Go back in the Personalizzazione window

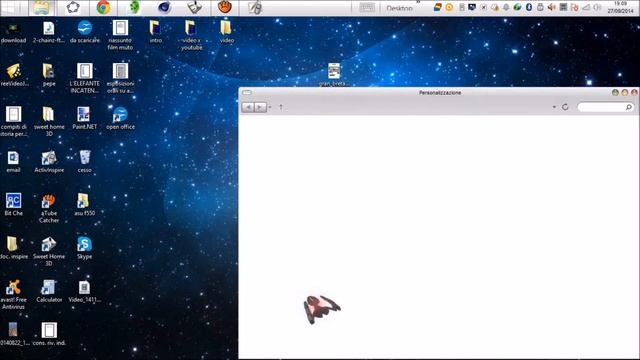[x=248, y=107]
